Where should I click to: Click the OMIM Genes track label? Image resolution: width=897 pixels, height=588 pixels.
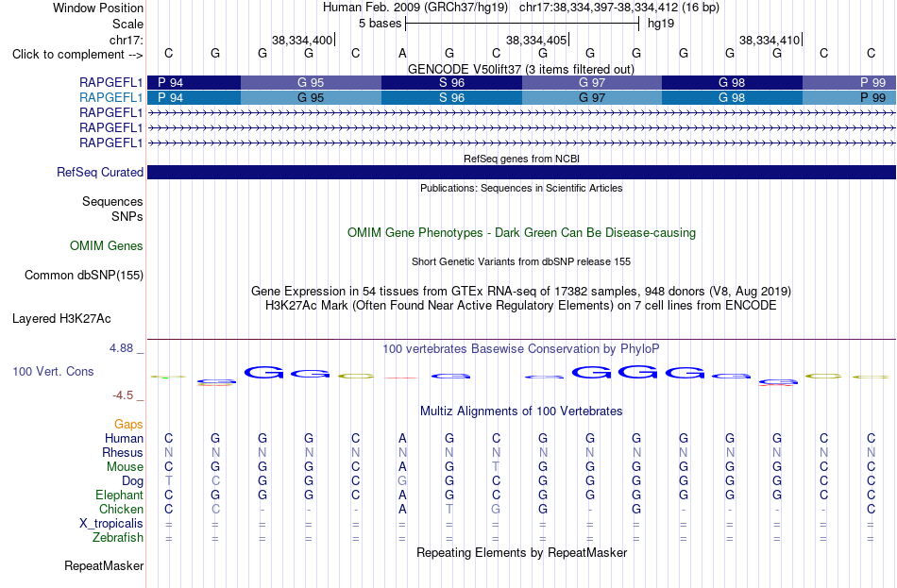[107, 246]
